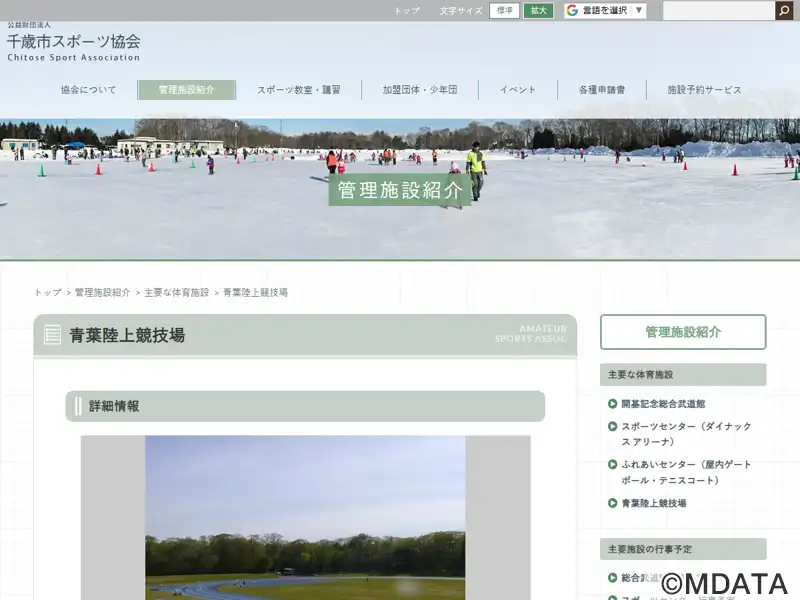800x600 pixels.
Task: Set font size to 標準
Action: 504,11
